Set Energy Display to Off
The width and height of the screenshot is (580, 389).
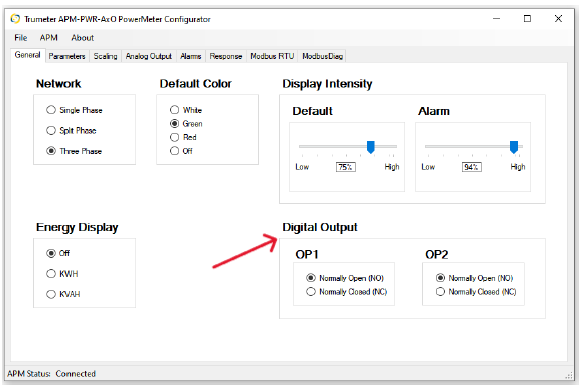click(x=58, y=253)
